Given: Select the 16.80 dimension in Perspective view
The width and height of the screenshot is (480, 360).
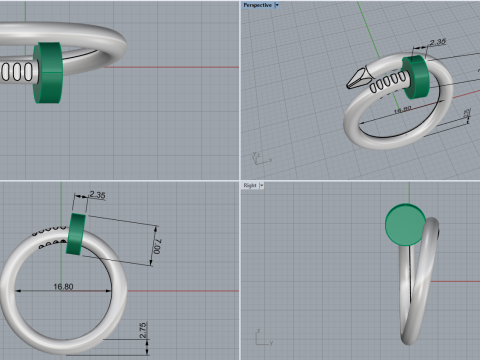Looking at the screenshot, I should [x=403, y=109].
